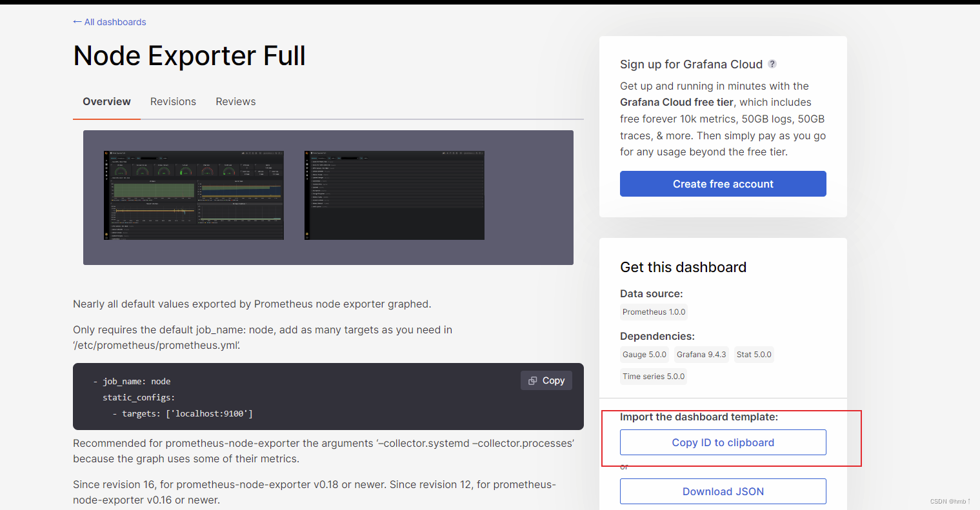Click Copy ID to clipboard button

pyautogui.click(x=723, y=442)
